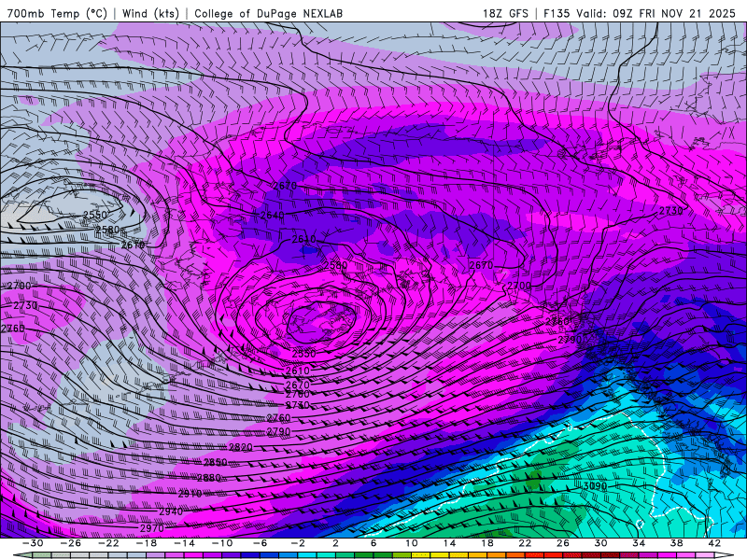This screenshot has height=560, width=747.
Task: Select the 'Valid: 09Z FRI NOV 21 2025' text
Action: (656, 13)
